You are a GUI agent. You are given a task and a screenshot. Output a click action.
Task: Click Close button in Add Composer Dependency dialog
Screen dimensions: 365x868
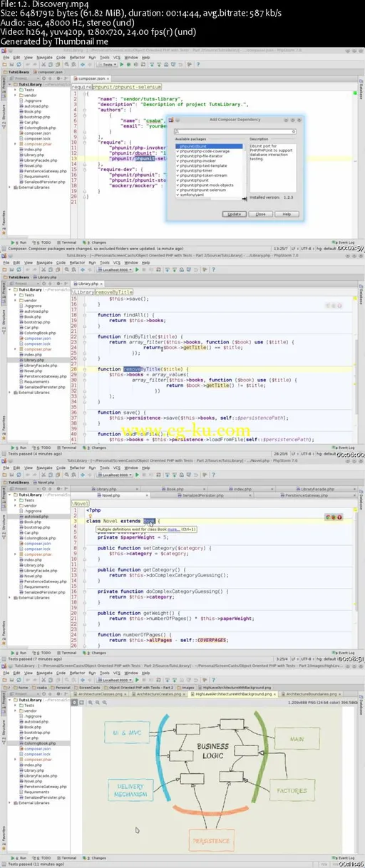[260, 214]
